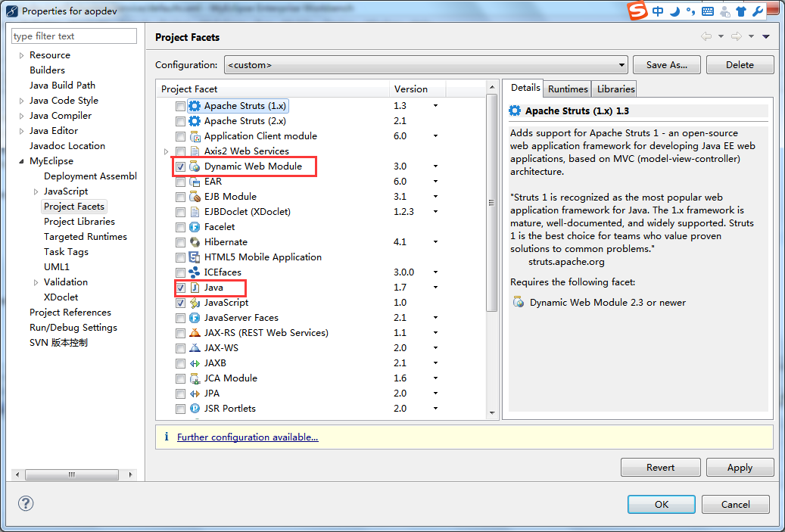Expand the Axis2 Web Services row
The width and height of the screenshot is (785, 532).
[x=167, y=151]
